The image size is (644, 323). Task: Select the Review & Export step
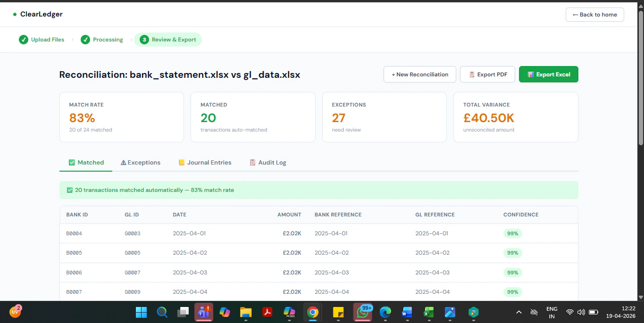168,40
